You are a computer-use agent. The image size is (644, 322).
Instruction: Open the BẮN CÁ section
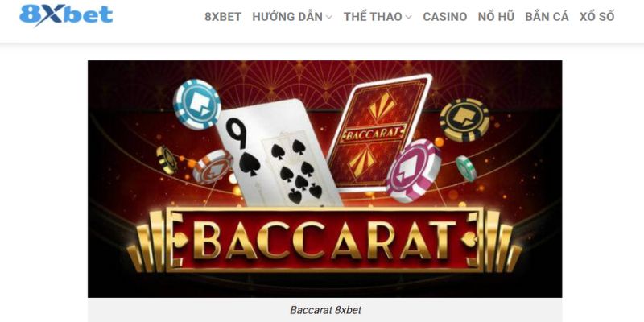click(x=547, y=17)
